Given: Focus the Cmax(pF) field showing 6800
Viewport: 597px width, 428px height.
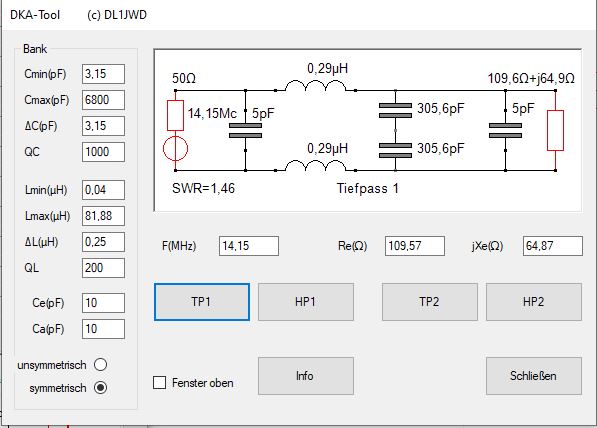Looking at the screenshot, I should [x=103, y=100].
